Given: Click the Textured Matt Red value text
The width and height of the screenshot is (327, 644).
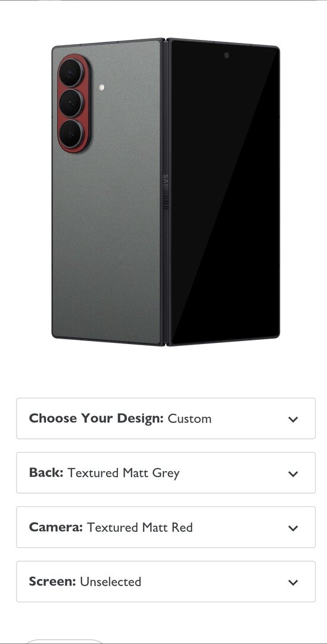Looking at the screenshot, I should point(139,527).
